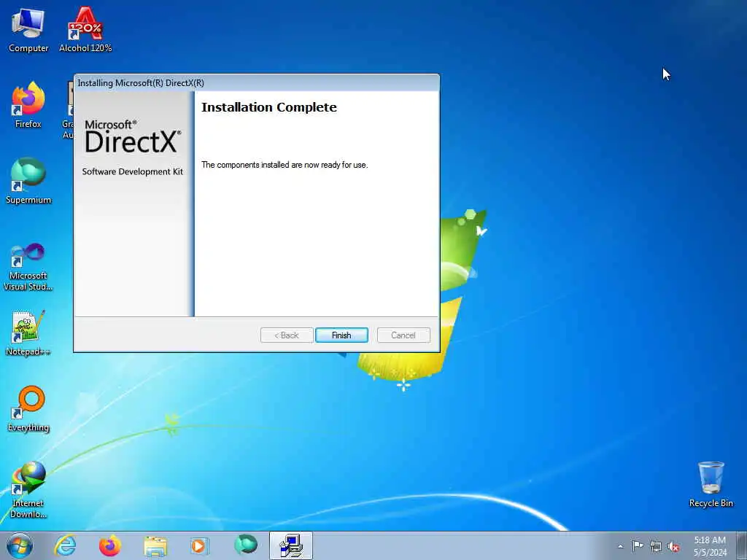The image size is (747, 560).
Task: Select the partly hidden desktop icon behind installer
Action: pos(69,111)
